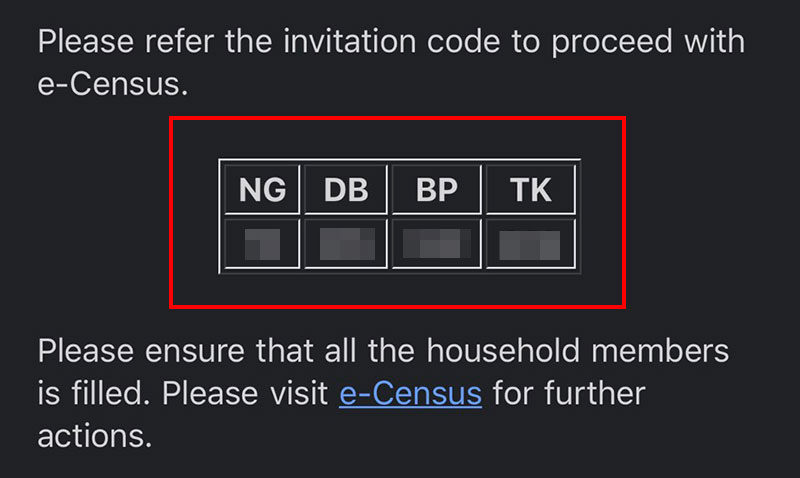
Task: Click the blurred value under NG
Action: pos(262,244)
